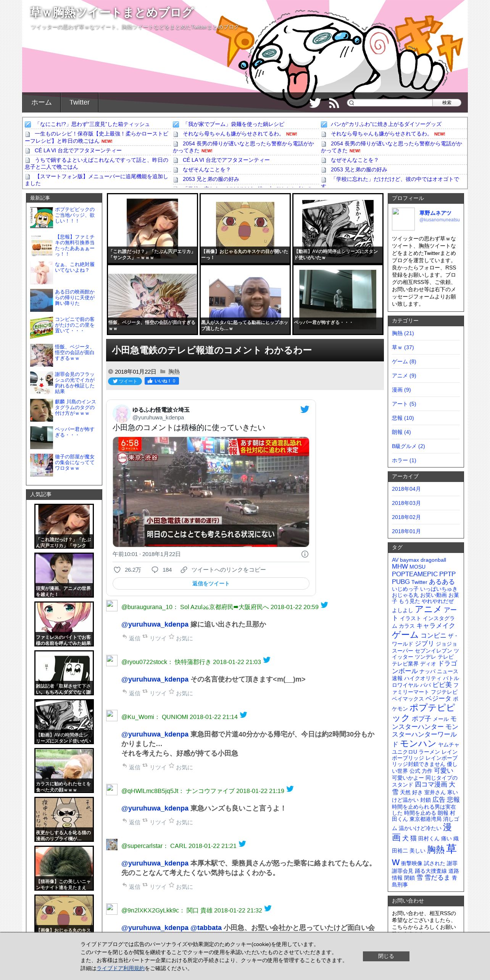The image size is (490, 980).
Task: Open archive 2018年01月
Action: point(406,531)
